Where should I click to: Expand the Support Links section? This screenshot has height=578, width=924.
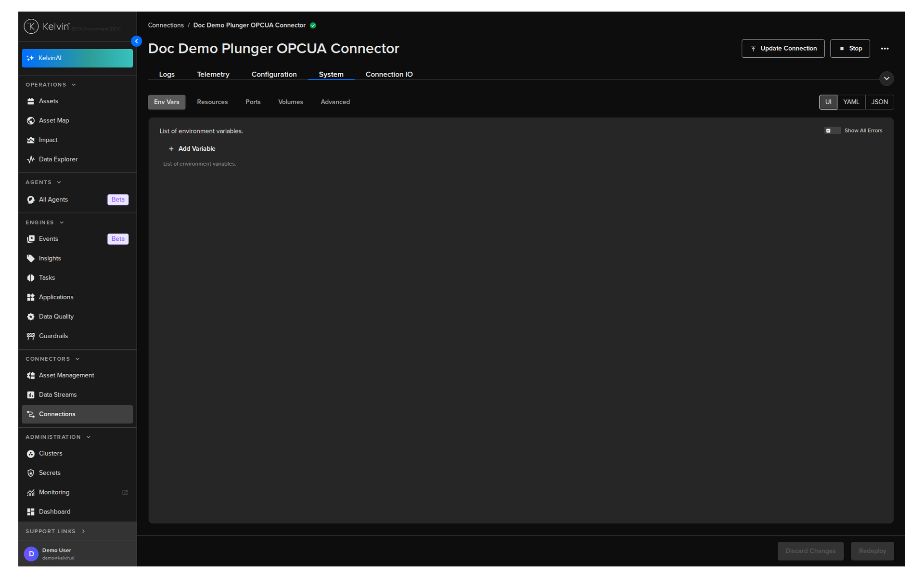[x=83, y=531]
